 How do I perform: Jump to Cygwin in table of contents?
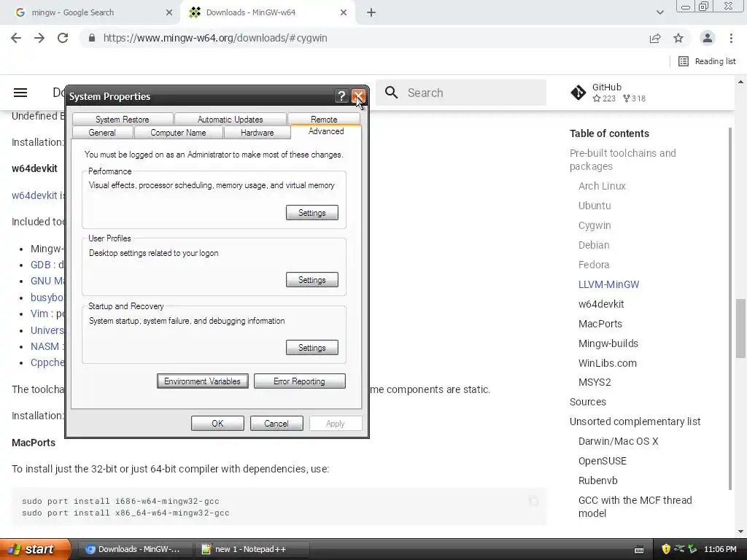pos(595,225)
